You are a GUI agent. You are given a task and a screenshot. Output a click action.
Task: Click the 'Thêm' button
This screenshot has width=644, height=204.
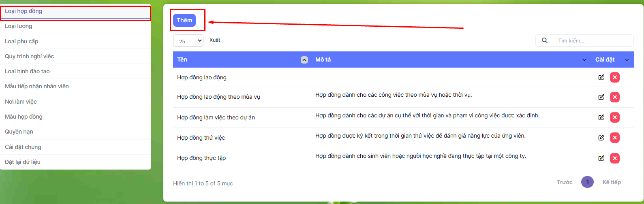click(x=184, y=20)
